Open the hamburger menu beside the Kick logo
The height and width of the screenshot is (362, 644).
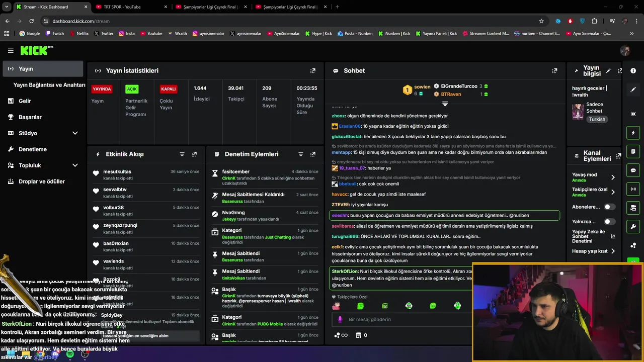click(11, 50)
